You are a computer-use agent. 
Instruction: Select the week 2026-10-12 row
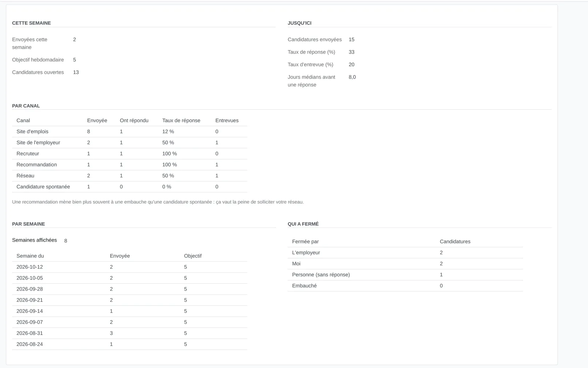click(130, 267)
